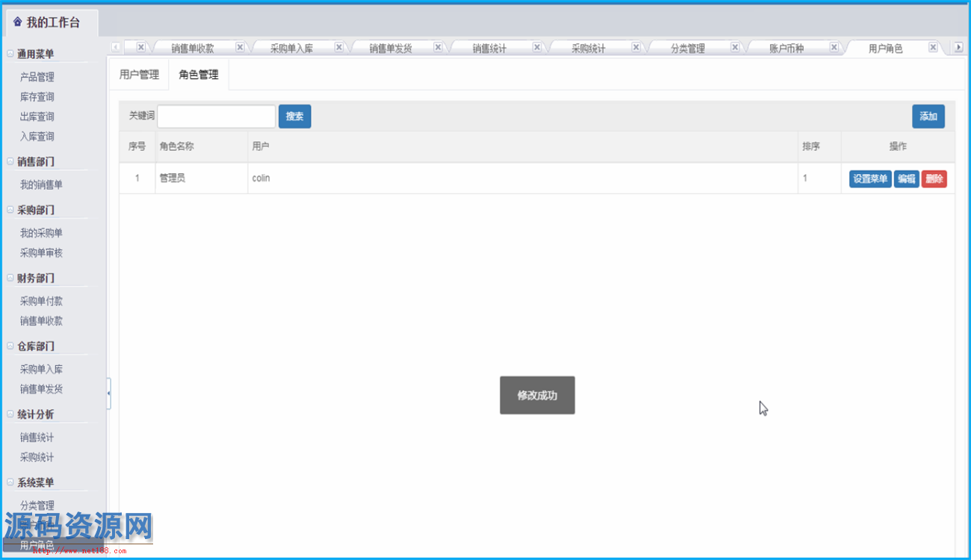Collapse the left sidebar using splitter handle
The height and width of the screenshot is (560, 971).
[109, 393]
